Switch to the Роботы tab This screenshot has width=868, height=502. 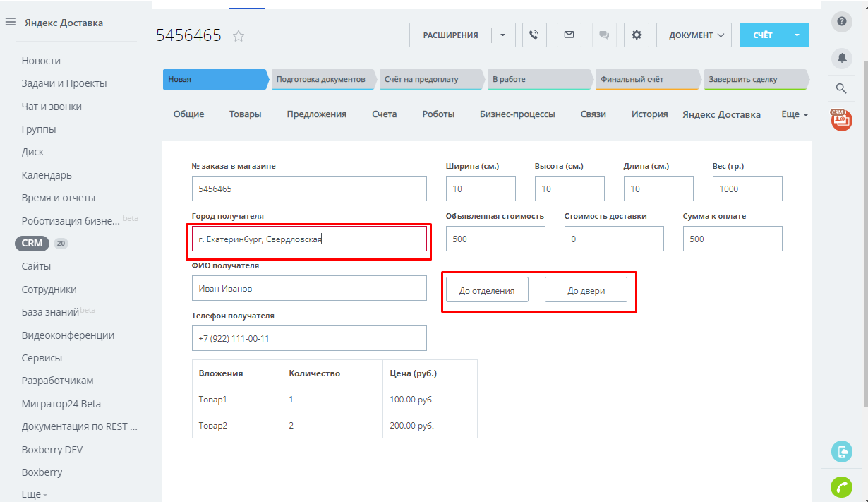coord(438,114)
